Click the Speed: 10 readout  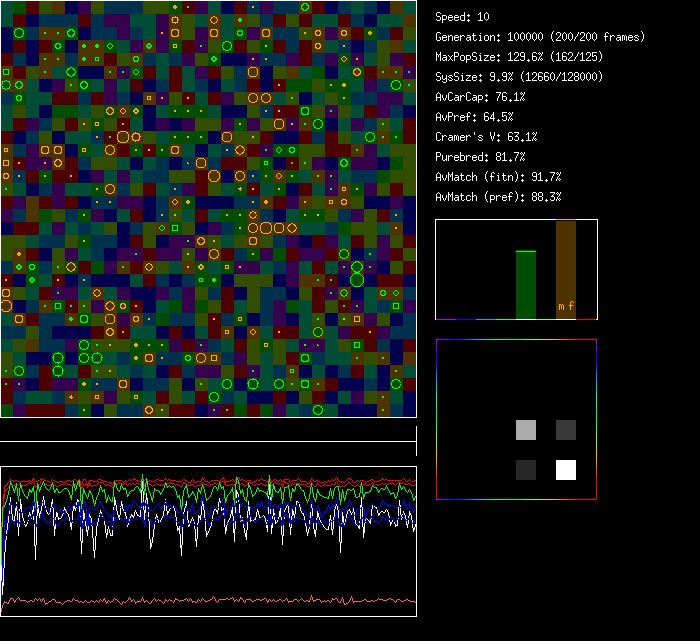pyautogui.click(x=462, y=17)
